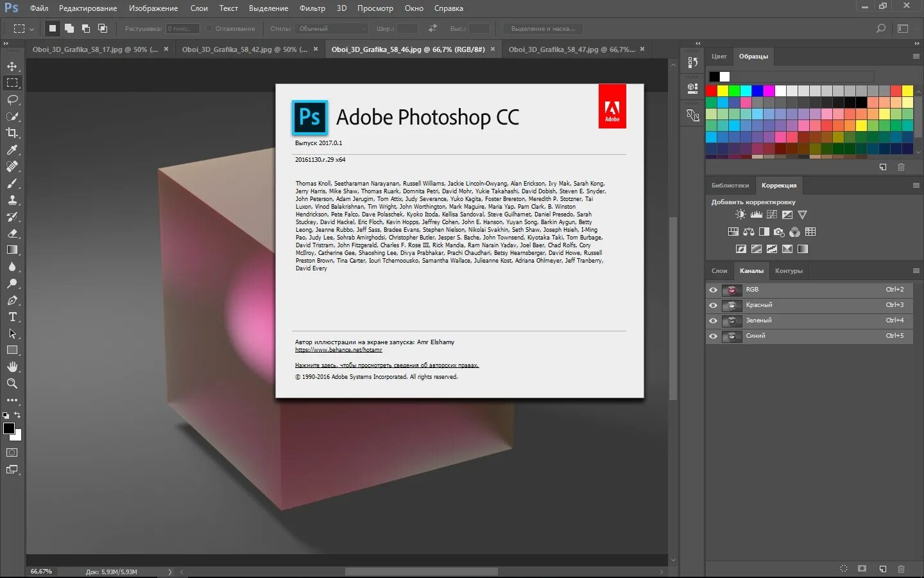
Task: Open the Изображение menu
Action: pos(153,8)
